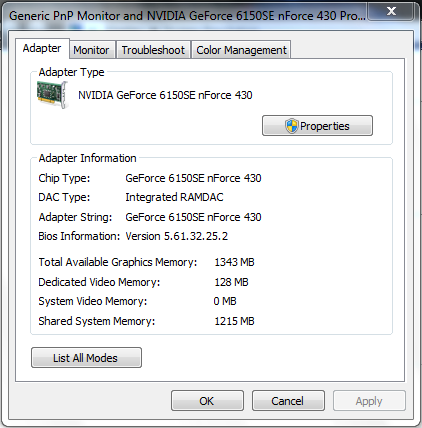Click the NVIDIA GeForce 6150SE adapter name
The width and height of the screenshot is (422, 428).
pyautogui.click(x=165, y=95)
